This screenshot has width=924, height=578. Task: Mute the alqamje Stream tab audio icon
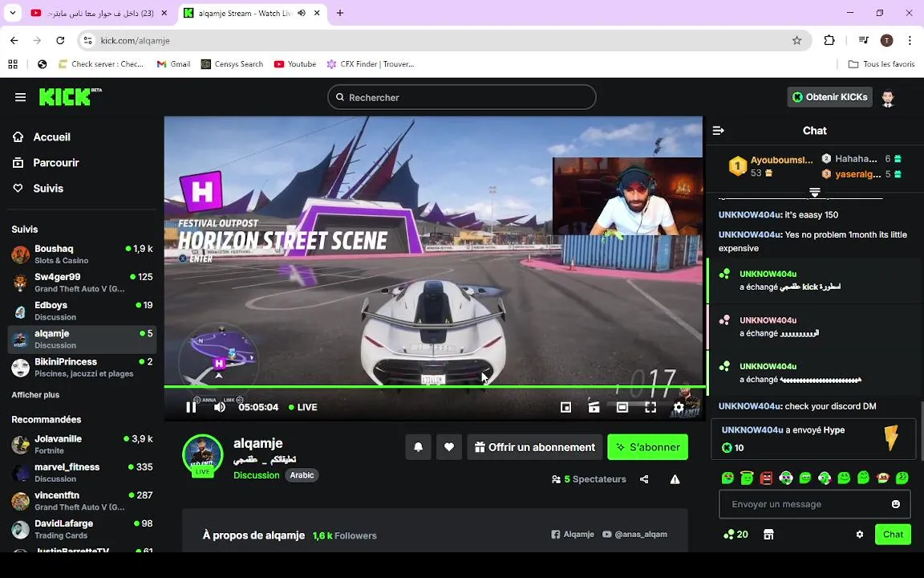click(x=302, y=13)
